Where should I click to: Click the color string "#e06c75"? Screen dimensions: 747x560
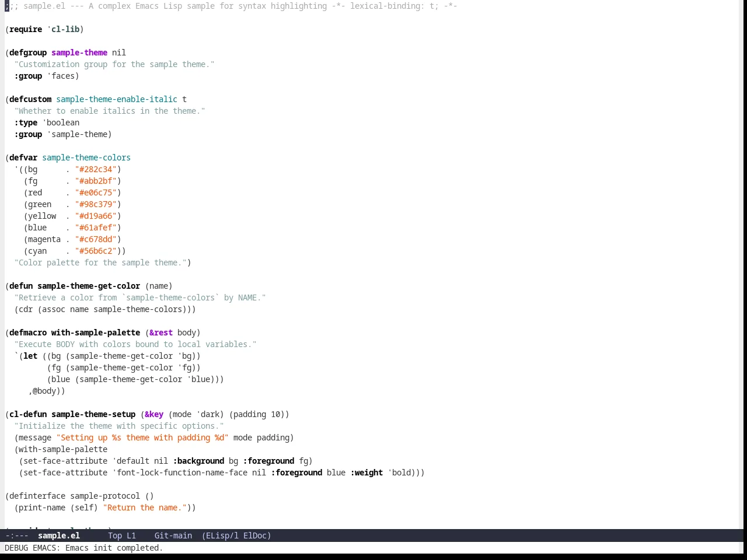[x=96, y=192]
